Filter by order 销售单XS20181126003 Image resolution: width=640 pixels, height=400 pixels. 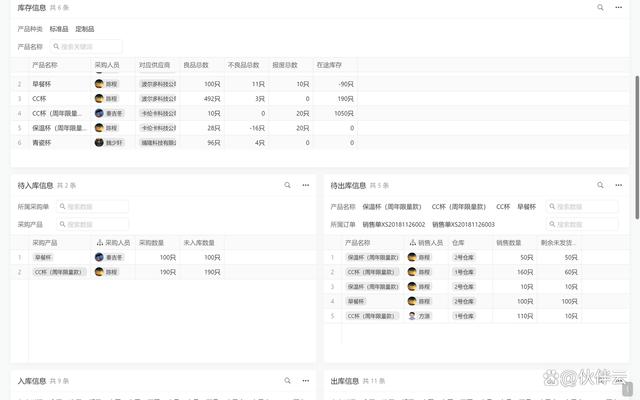[463, 224]
